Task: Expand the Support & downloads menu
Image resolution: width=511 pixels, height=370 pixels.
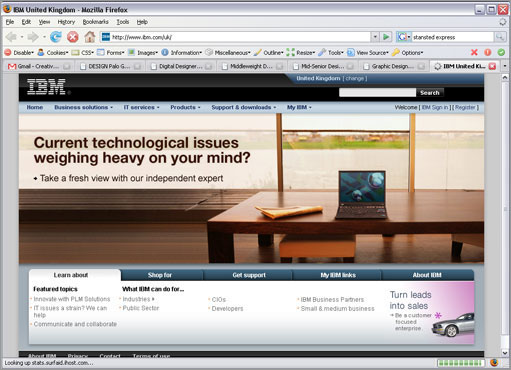Action: click(x=244, y=107)
